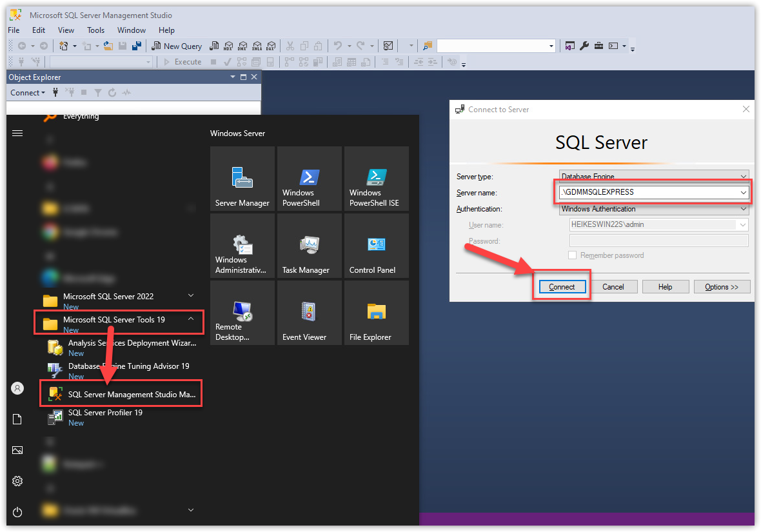Launch the Event Viewer tile
The image size is (761, 532).
pos(309,313)
